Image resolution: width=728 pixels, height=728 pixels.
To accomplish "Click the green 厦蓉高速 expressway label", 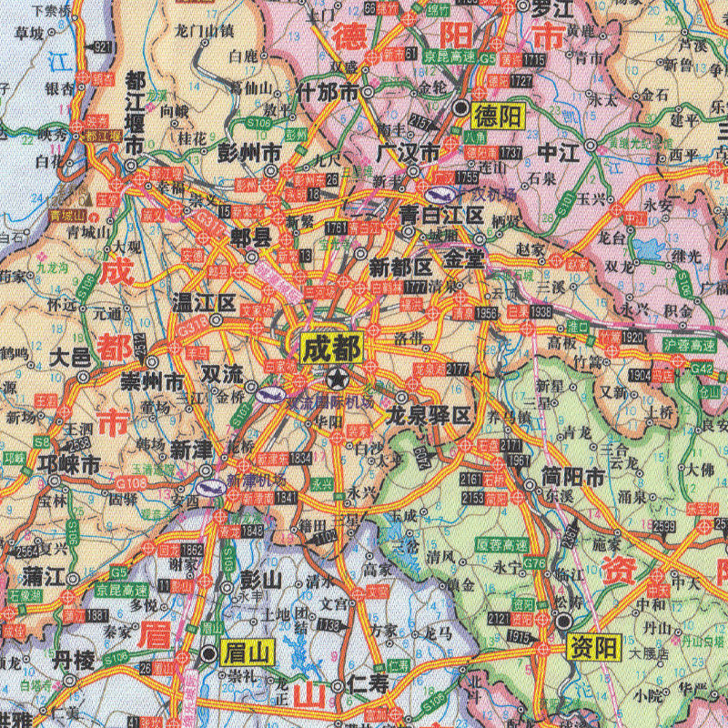I will point(501,544).
